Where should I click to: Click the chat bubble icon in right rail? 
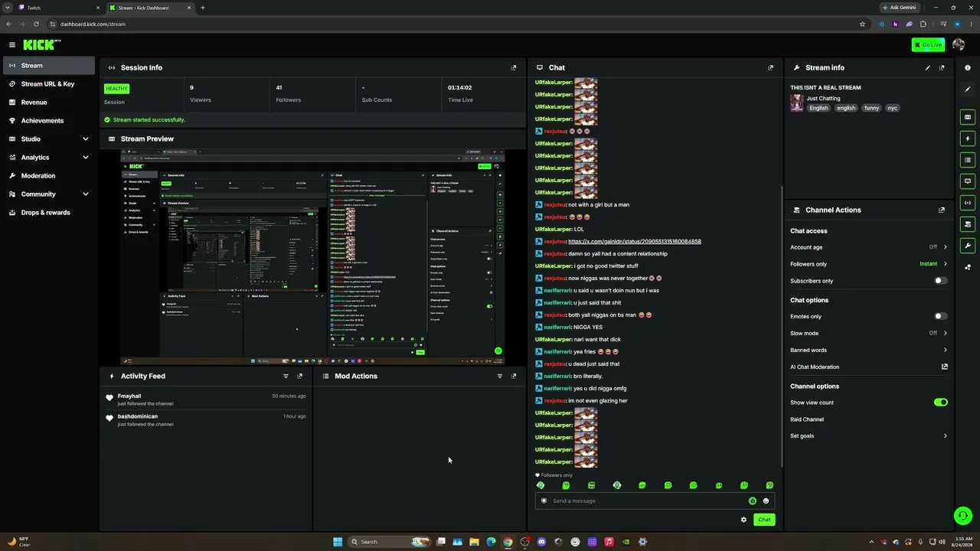point(968,181)
